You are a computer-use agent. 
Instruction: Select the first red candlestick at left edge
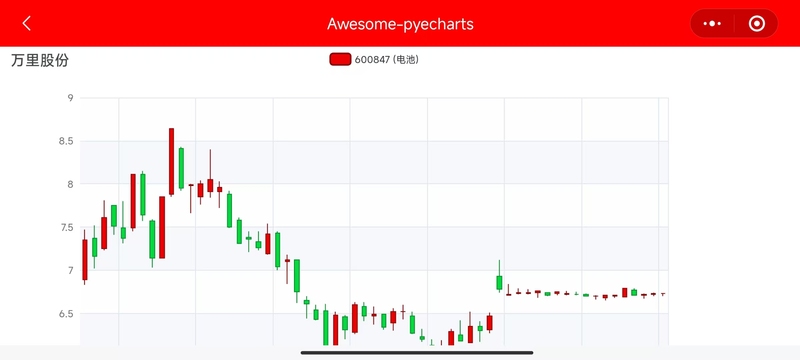tap(85, 260)
